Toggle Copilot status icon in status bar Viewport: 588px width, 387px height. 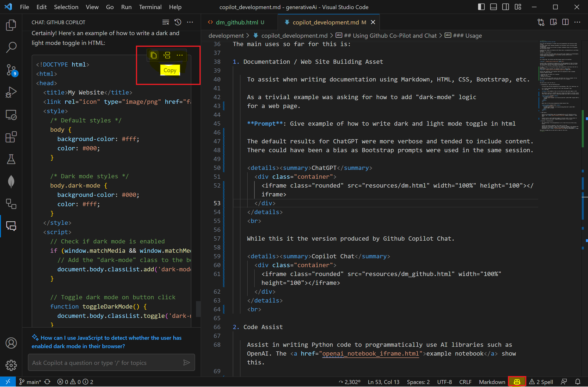(517, 382)
